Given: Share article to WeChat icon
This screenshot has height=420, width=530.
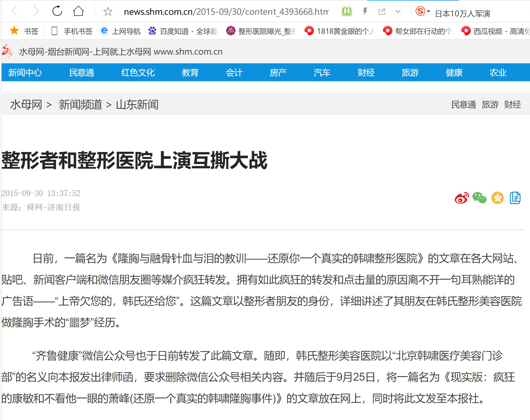Looking at the screenshot, I should [480, 198].
